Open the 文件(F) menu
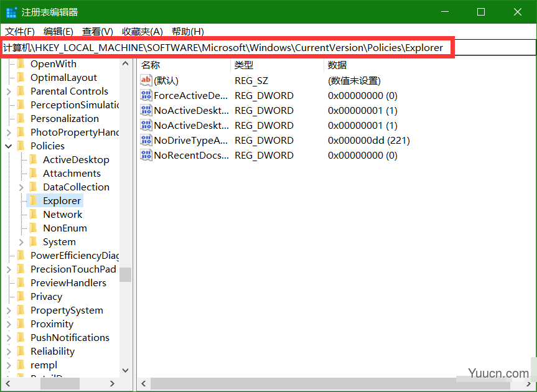537x392 pixels. (19, 32)
